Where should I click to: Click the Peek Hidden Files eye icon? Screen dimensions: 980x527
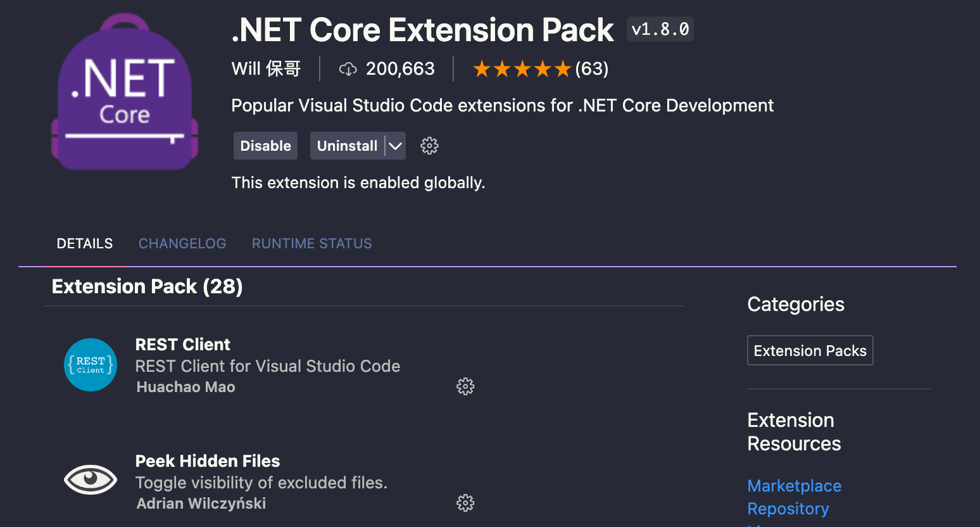point(90,479)
